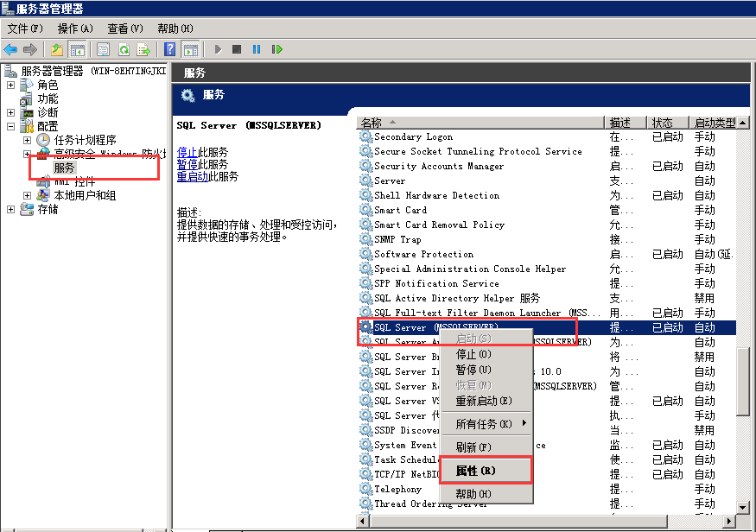The width and height of the screenshot is (756, 532).
Task: Select the 存储 node in the tree
Action: click(x=48, y=209)
